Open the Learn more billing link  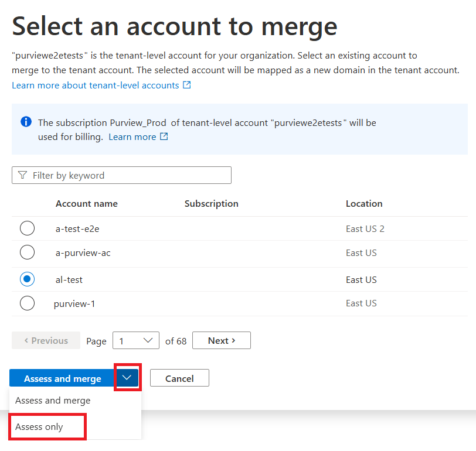point(132,137)
